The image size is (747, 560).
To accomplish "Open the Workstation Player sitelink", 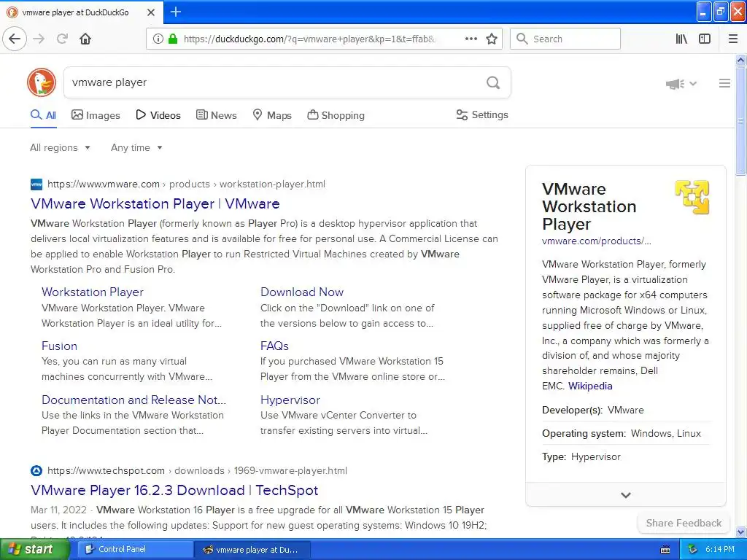I will click(x=93, y=292).
